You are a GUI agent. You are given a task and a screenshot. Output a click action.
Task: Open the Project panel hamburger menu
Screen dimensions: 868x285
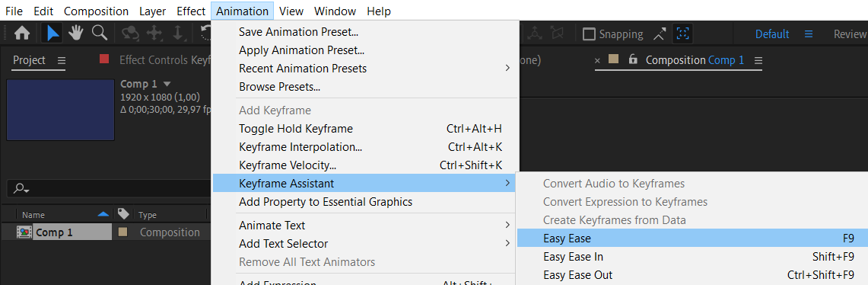click(x=62, y=60)
